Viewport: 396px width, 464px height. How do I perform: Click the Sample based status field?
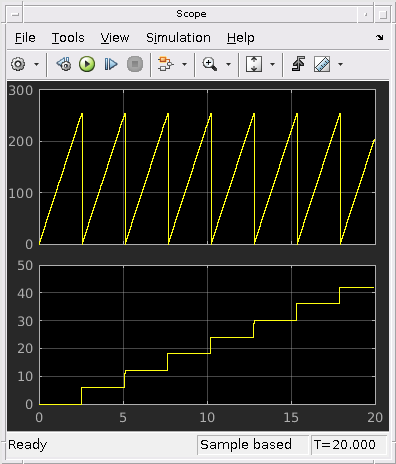(253, 445)
